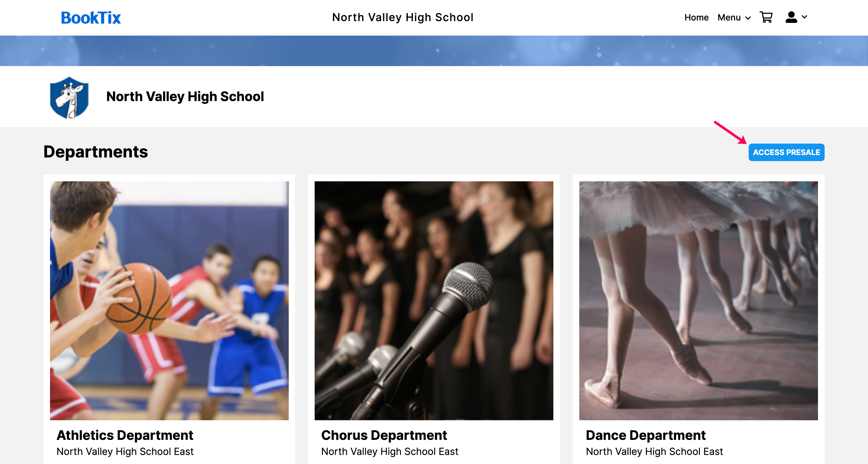Click the BookTix logo

click(91, 18)
